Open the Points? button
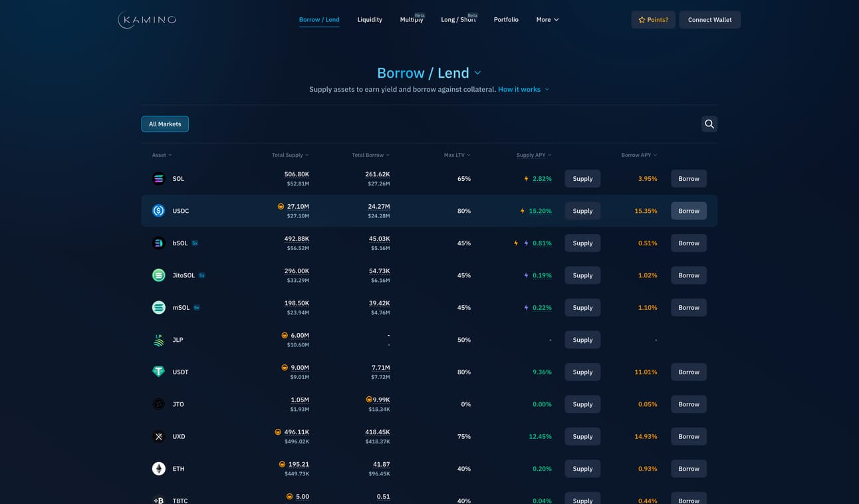Image resolution: width=859 pixels, height=504 pixels. click(654, 20)
